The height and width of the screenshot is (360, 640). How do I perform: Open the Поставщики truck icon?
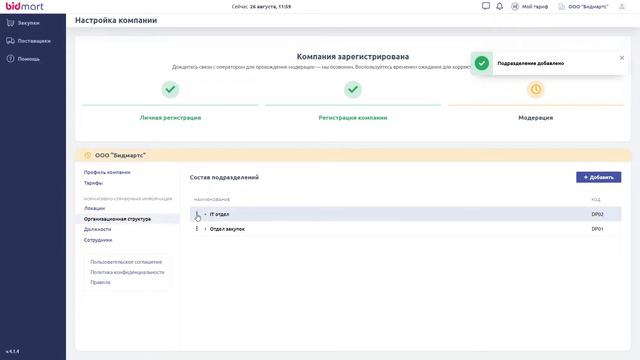click(10, 41)
